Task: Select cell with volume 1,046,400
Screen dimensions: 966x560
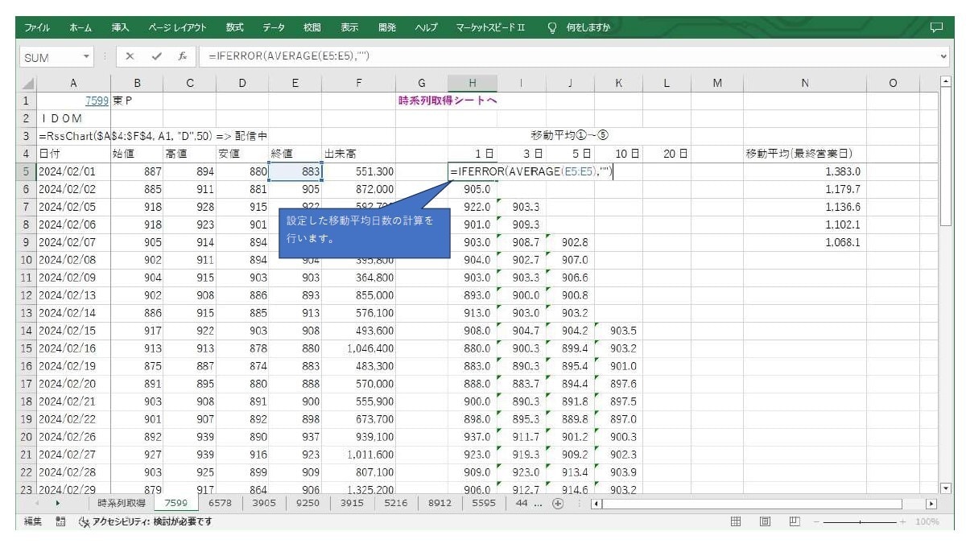Action: [358, 348]
